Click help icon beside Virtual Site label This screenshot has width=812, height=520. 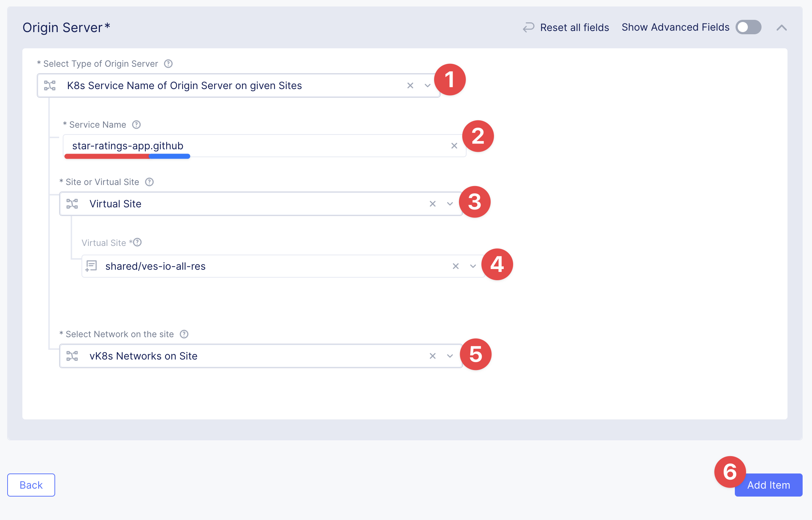(x=137, y=242)
